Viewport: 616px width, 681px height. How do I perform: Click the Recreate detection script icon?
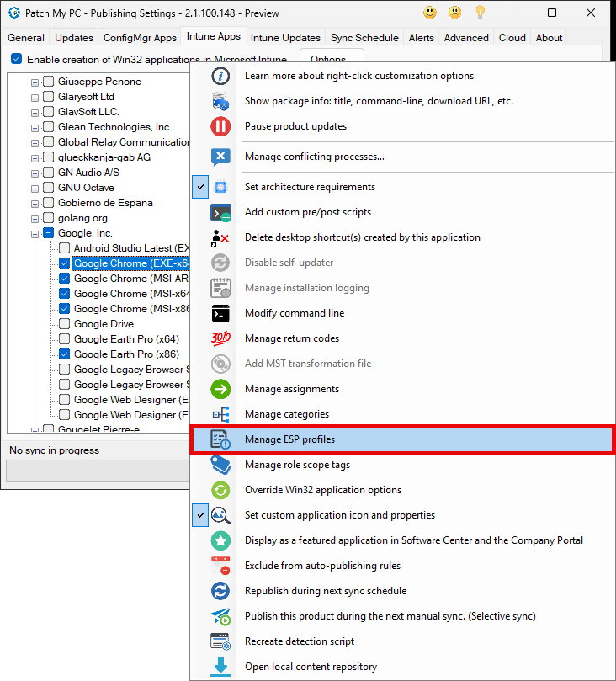(220, 641)
